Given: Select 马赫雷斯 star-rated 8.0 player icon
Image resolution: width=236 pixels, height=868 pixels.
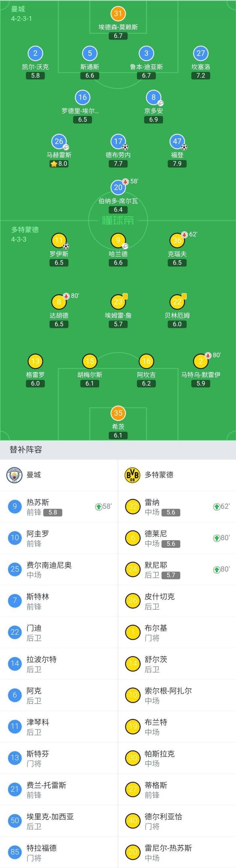Looking at the screenshot, I should pos(59,142).
